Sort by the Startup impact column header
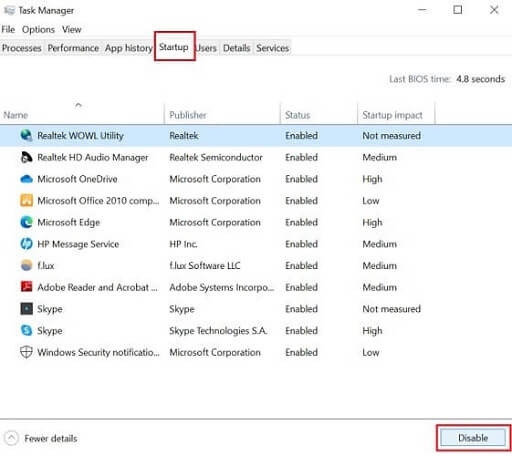The image size is (512, 456). [396, 115]
